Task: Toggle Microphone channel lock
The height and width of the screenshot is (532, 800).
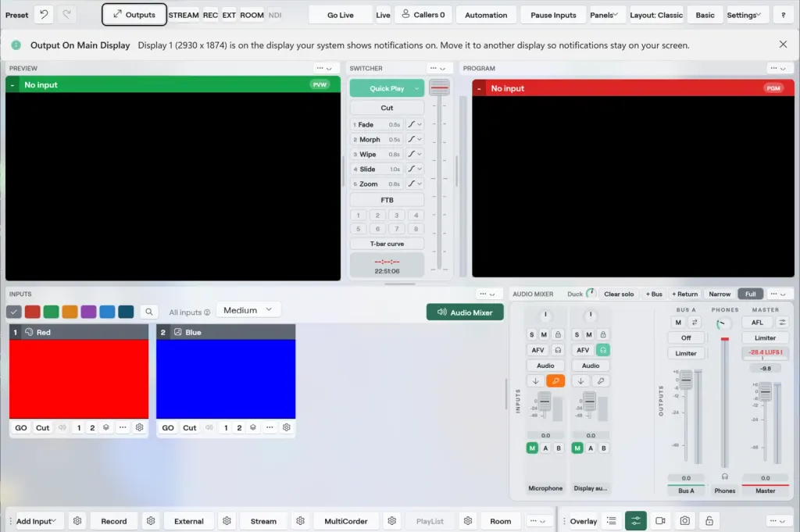Action: pyautogui.click(x=558, y=334)
